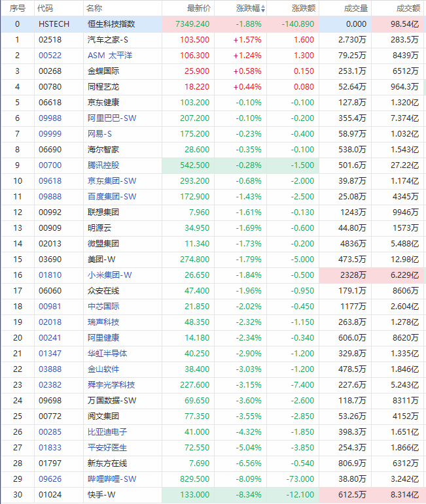Open 舜宇光学科技 stock link
426x504 pixels.
click(x=111, y=385)
